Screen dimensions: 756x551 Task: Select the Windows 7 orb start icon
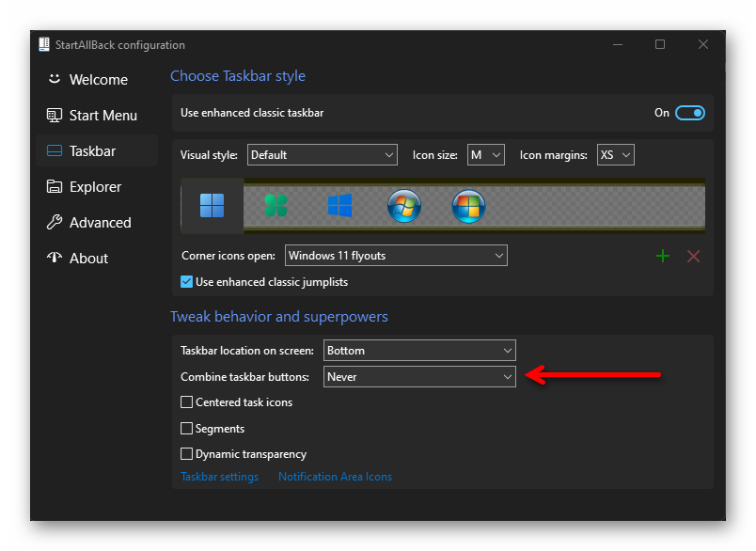tap(403, 206)
